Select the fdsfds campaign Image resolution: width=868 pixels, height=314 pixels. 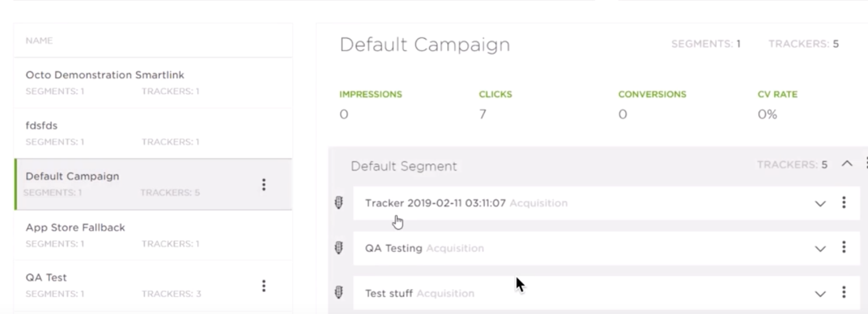point(41,126)
